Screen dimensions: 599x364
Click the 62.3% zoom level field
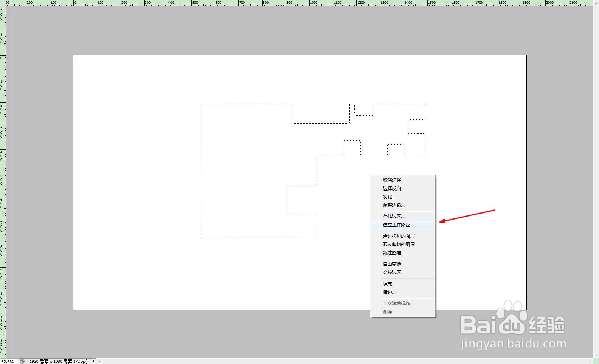coord(8,361)
